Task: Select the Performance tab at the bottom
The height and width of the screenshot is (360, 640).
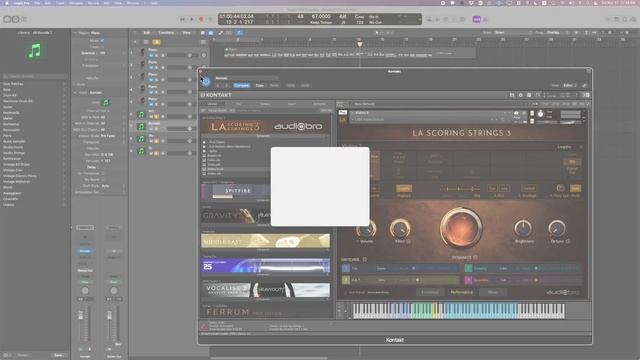Action: (461, 292)
